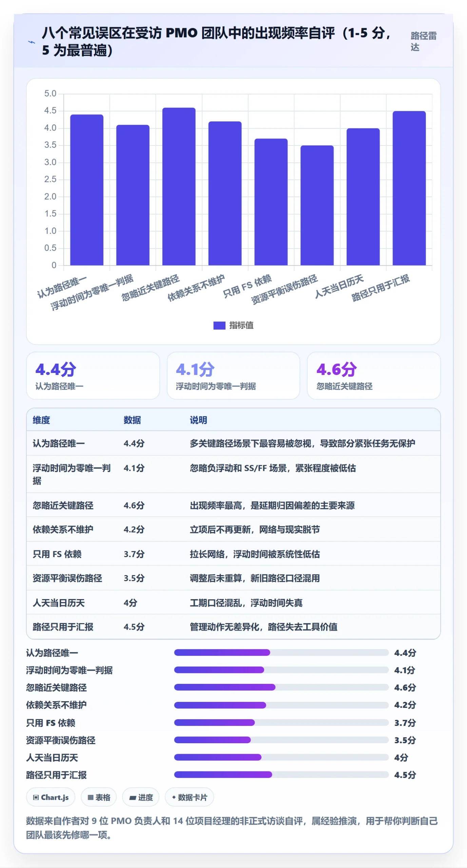Click the 进度 tag
This screenshot has width=467, height=868.
141,797
